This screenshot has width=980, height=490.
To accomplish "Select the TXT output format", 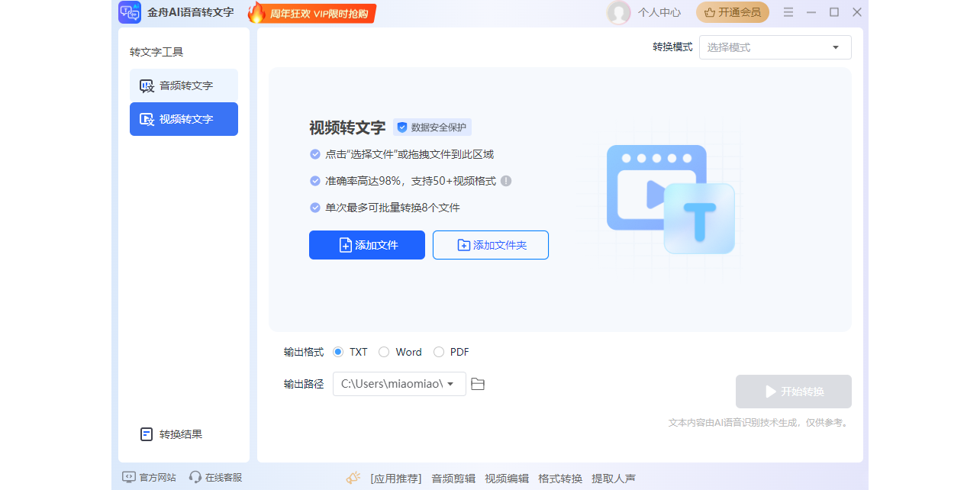I will (338, 352).
